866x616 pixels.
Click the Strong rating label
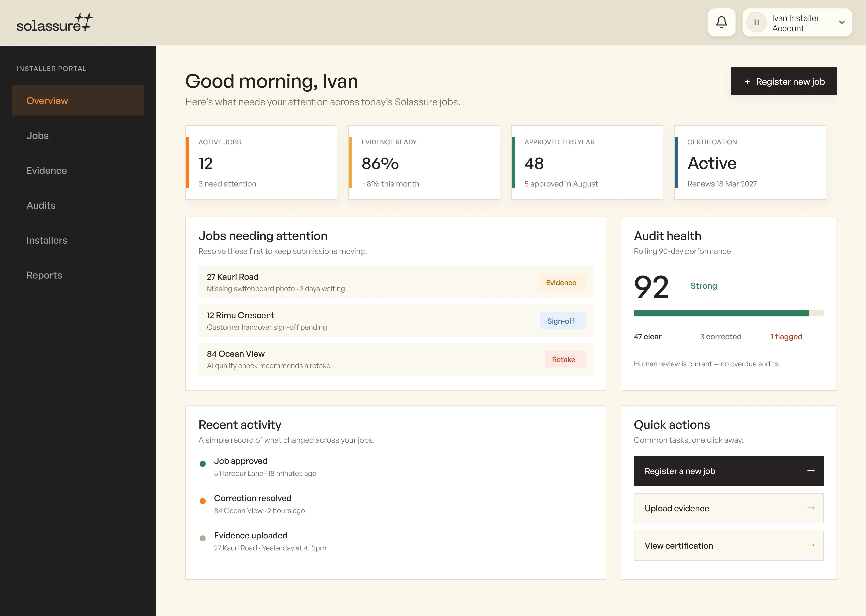pos(703,286)
